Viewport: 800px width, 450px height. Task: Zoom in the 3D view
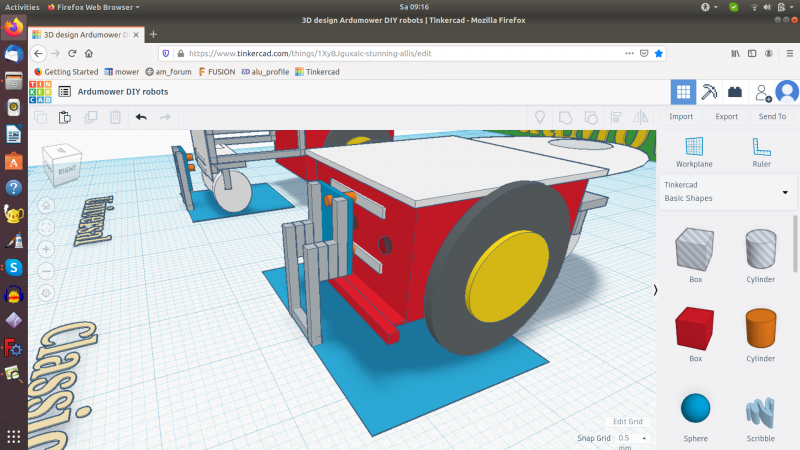tap(46, 249)
